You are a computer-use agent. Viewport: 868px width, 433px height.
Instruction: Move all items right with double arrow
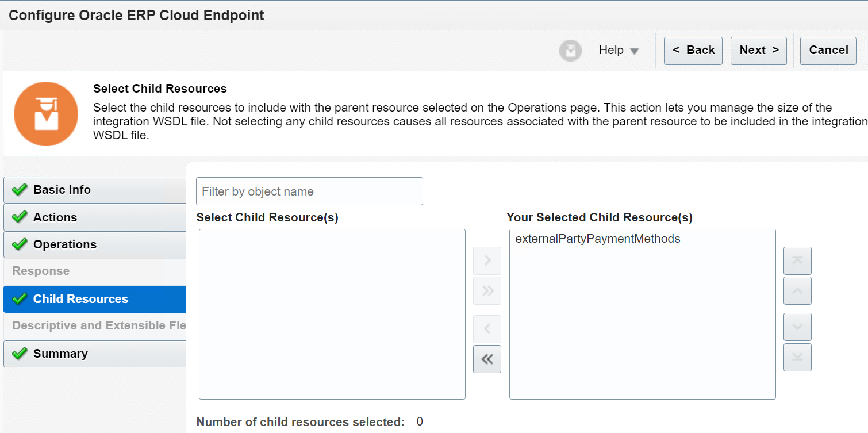tap(487, 291)
